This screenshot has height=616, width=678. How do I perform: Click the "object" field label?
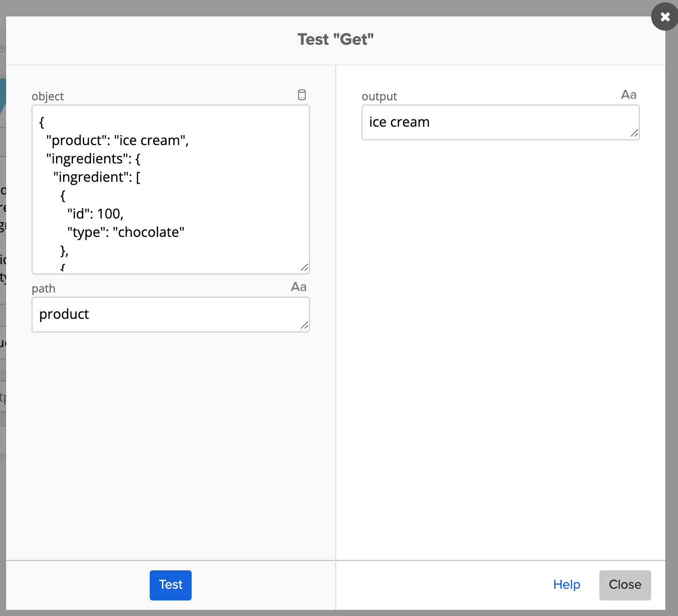48,96
